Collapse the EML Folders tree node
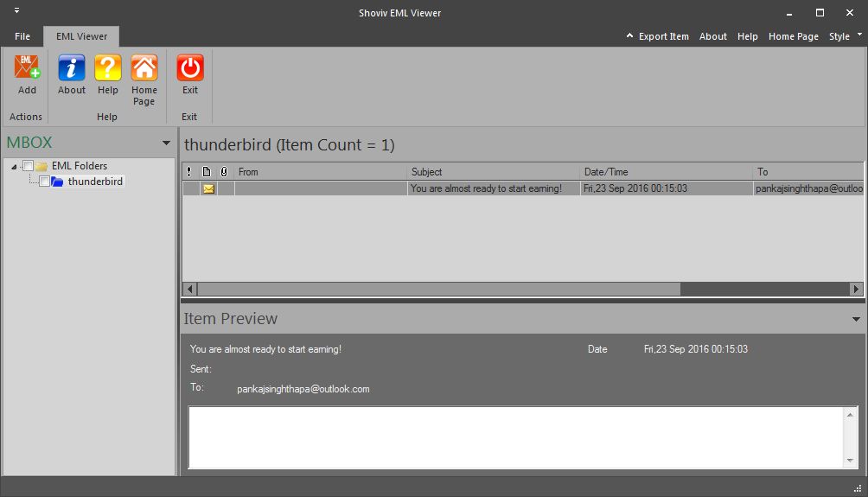 click(x=15, y=166)
